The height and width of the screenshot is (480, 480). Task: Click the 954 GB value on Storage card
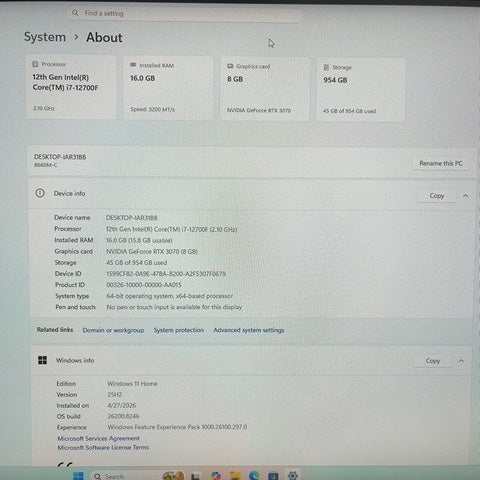[x=335, y=80]
